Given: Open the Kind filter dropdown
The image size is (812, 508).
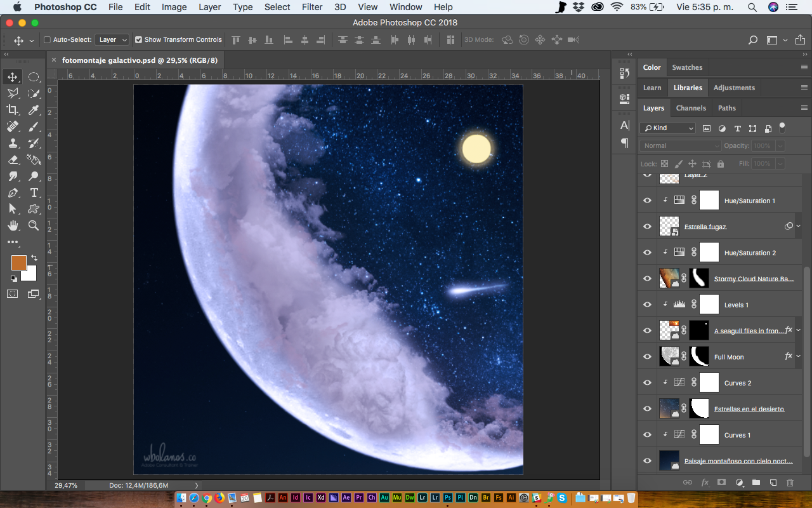Looking at the screenshot, I should click(x=668, y=128).
